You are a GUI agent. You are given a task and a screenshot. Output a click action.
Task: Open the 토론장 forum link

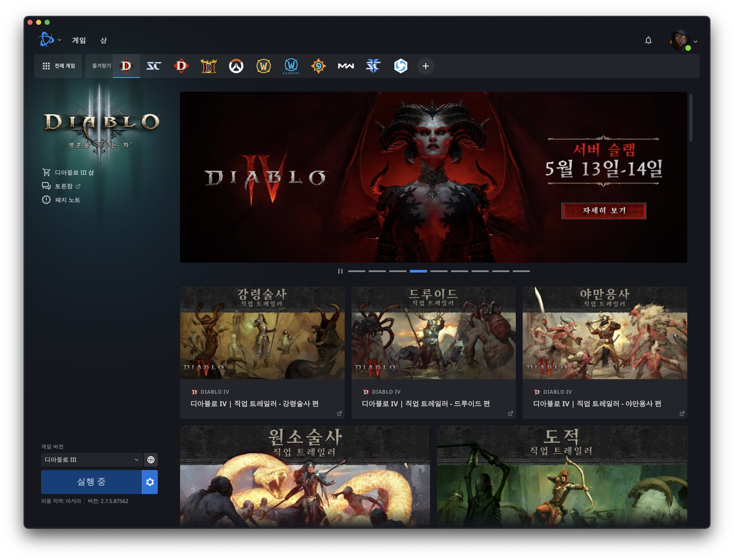61,186
